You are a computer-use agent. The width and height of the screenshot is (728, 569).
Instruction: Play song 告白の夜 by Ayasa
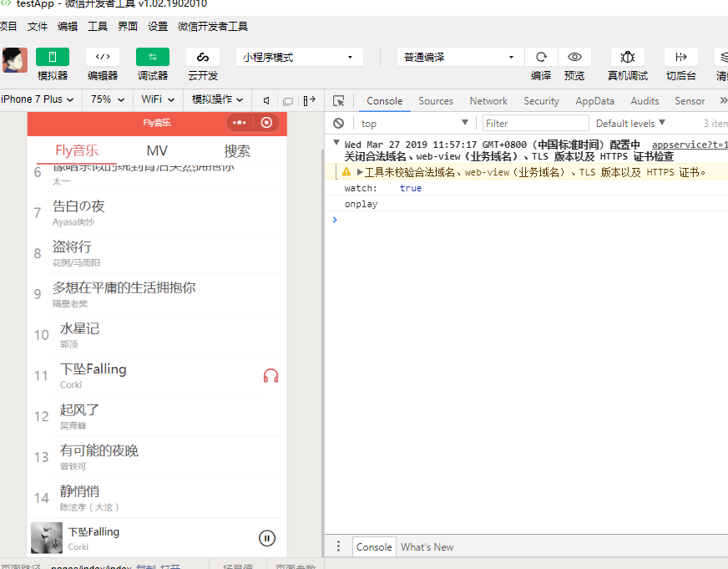pos(158,213)
